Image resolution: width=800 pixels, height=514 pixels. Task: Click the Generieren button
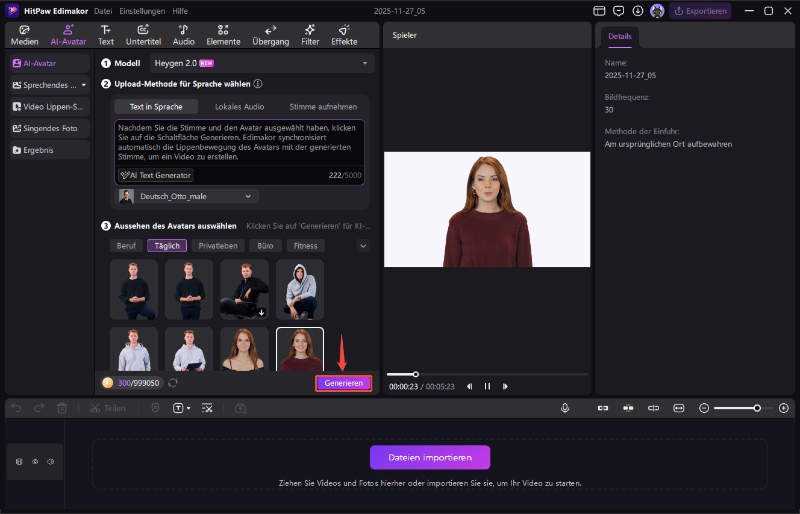(x=343, y=383)
